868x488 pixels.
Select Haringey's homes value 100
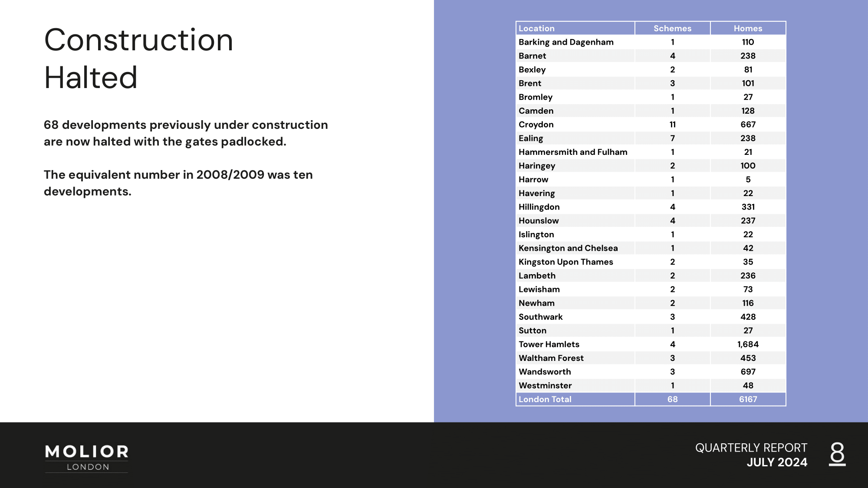click(x=748, y=166)
